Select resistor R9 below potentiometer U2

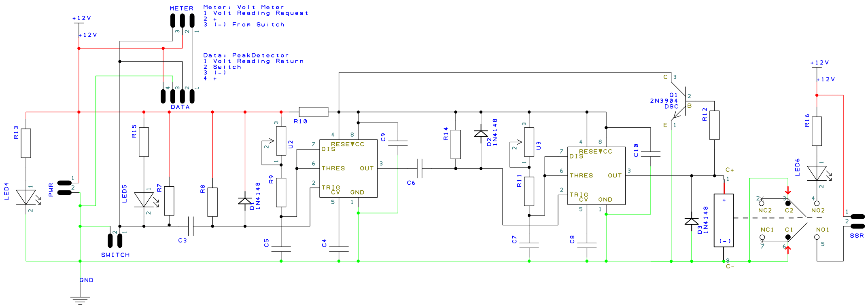coord(281,192)
